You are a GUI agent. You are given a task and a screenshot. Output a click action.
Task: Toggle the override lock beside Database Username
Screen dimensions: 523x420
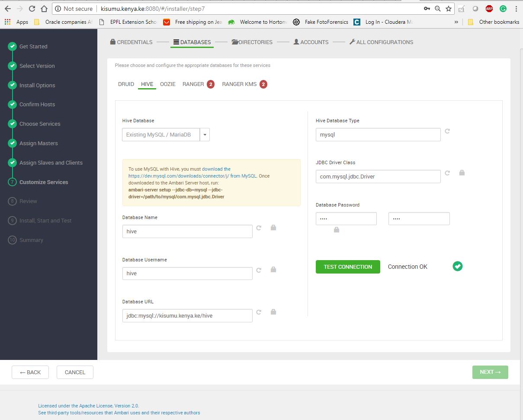point(273,270)
